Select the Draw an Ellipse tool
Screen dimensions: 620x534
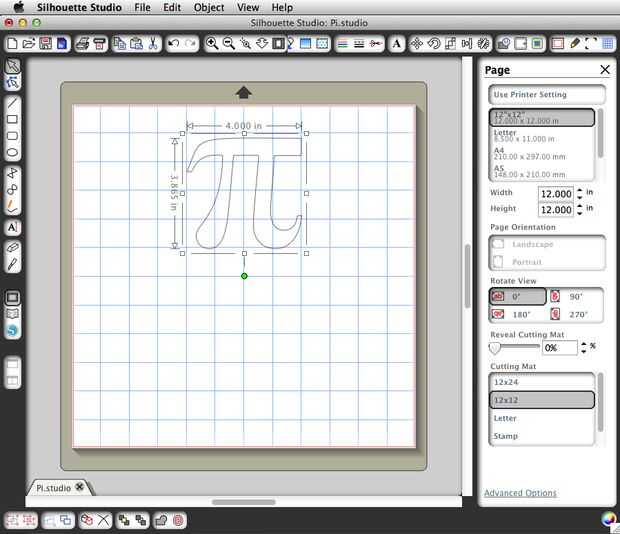[13, 153]
